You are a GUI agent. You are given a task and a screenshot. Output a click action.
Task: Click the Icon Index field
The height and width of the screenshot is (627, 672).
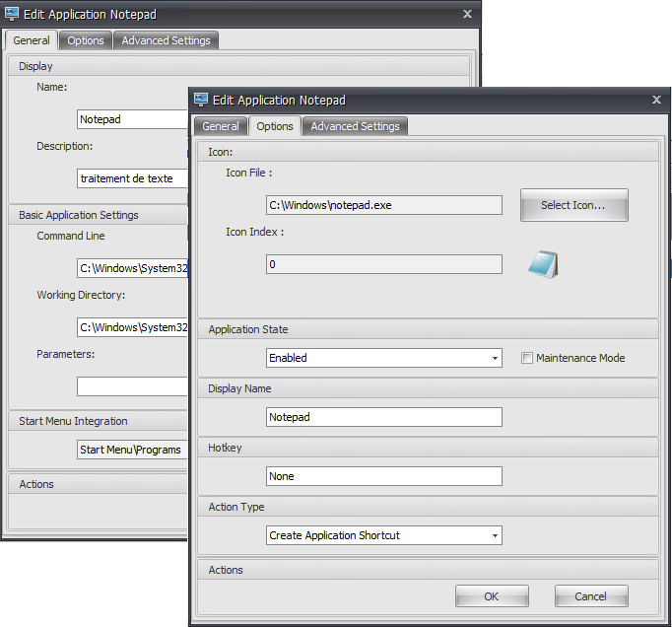383,264
